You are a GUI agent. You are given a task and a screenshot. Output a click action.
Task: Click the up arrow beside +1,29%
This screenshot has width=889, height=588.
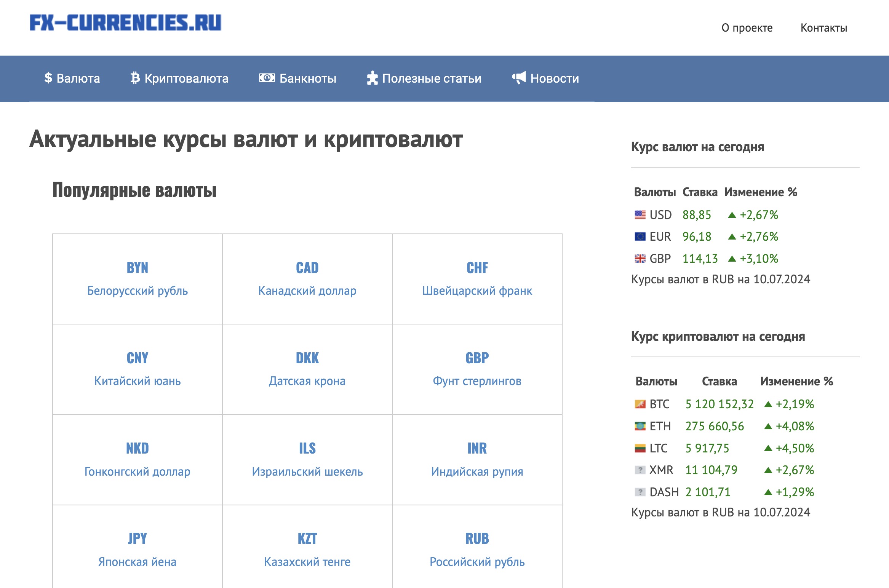768,492
